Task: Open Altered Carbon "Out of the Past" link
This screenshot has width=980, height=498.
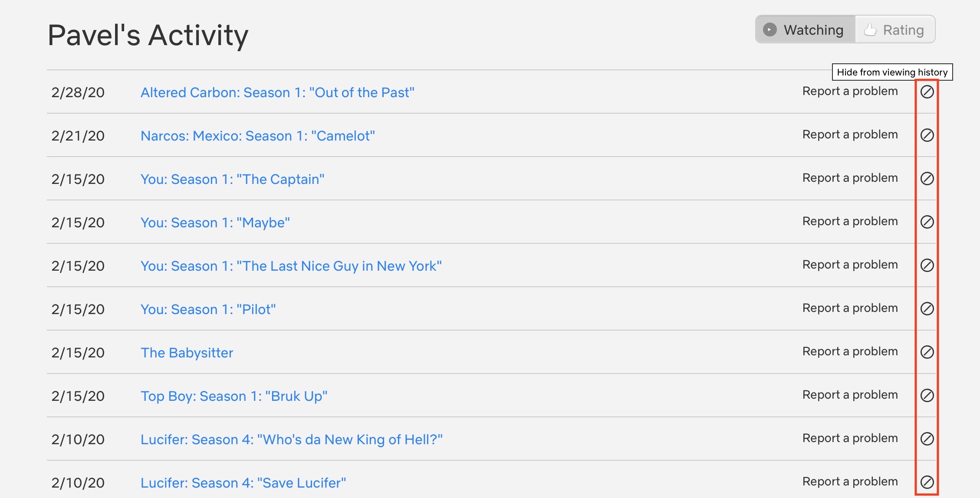Action: [277, 92]
